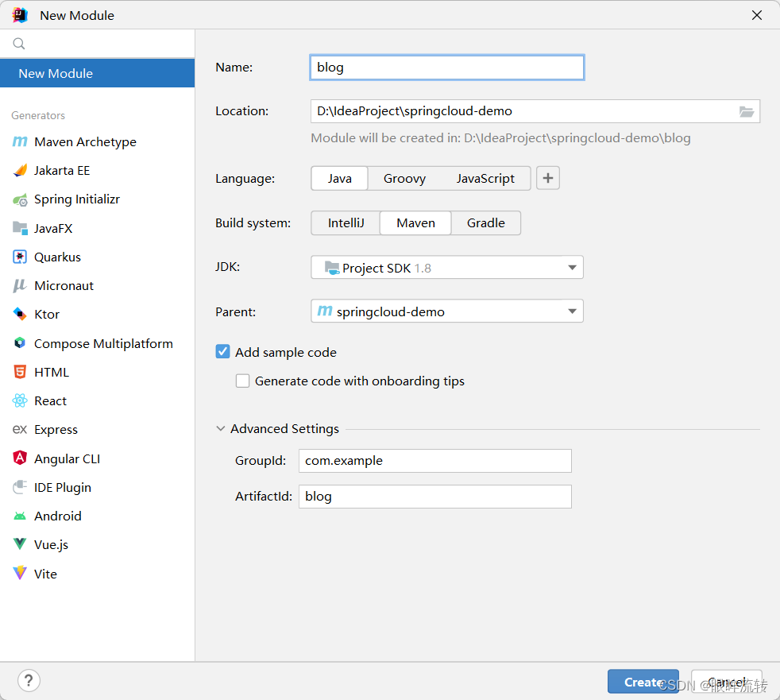This screenshot has height=700, width=780.
Task: Browse for Location with folder icon
Action: pos(746,111)
